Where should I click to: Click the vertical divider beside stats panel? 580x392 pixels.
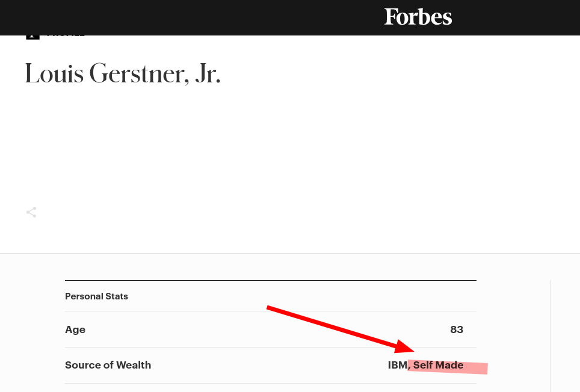coord(550,335)
